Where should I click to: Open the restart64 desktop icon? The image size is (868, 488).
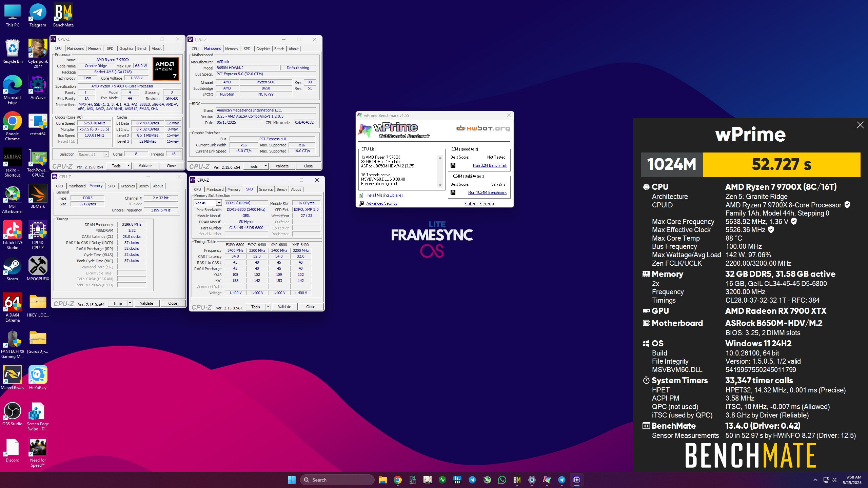(x=38, y=124)
